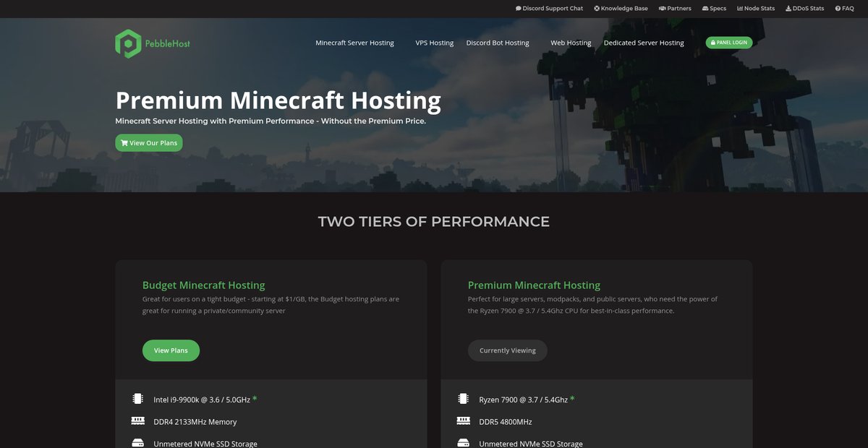Click green asterisk after Ryzen 7900 spec

coord(573,399)
